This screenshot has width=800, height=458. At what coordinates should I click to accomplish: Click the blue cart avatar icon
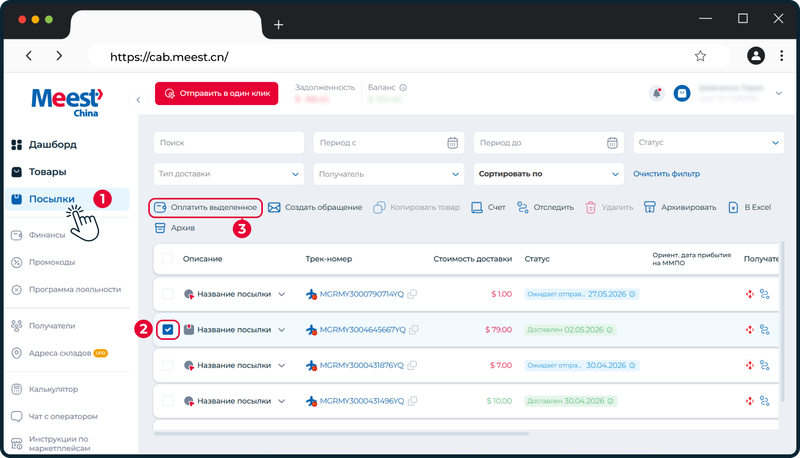[x=682, y=93]
